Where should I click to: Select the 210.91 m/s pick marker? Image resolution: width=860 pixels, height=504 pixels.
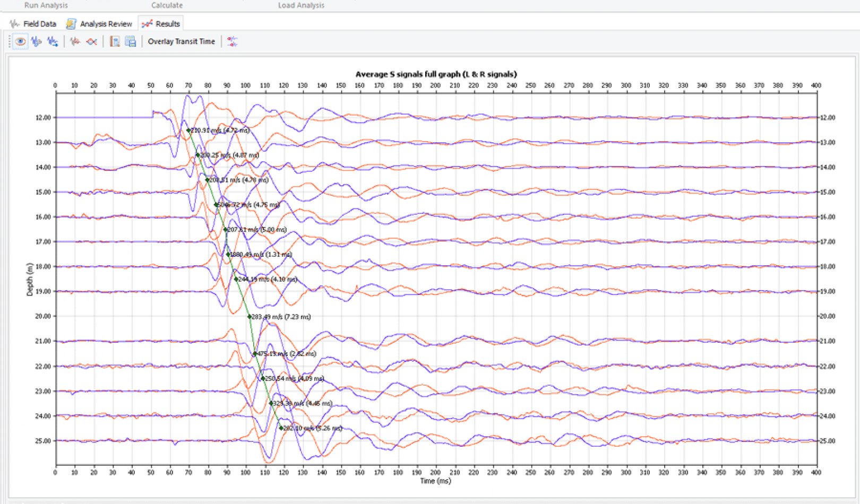[188, 131]
